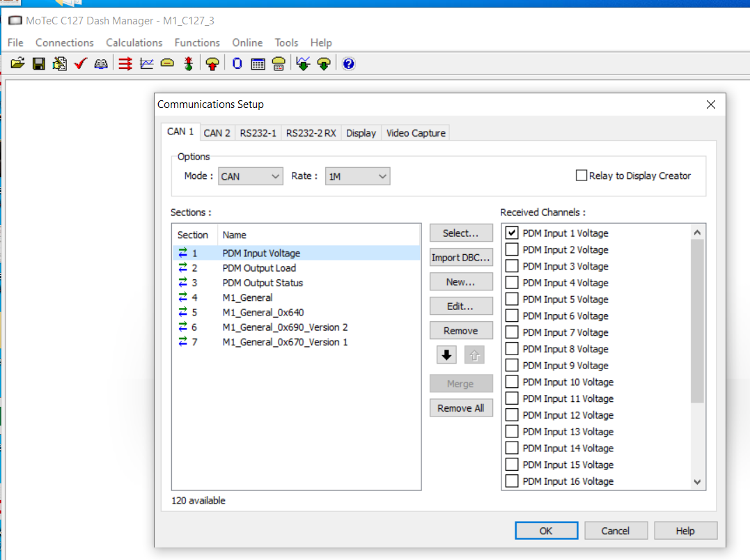Click the edit details hand-and-paper icon
Viewport: 750px width, 560px height.
[60, 63]
